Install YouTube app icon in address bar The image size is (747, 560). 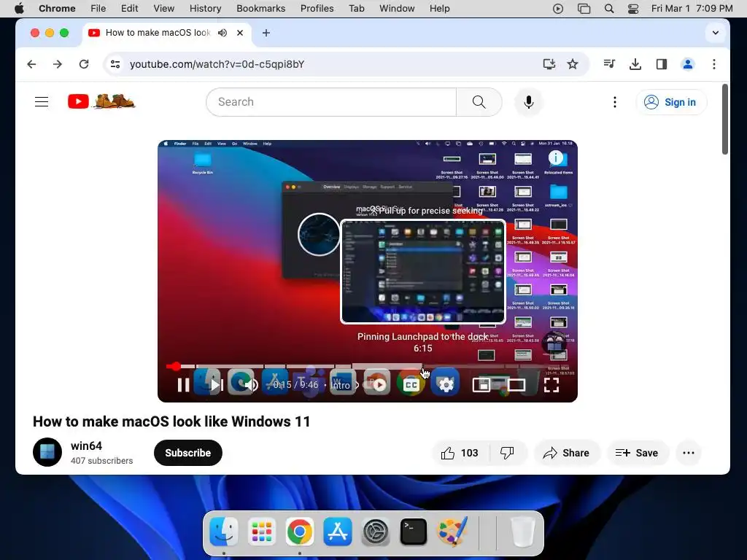[x=549, y=64]
